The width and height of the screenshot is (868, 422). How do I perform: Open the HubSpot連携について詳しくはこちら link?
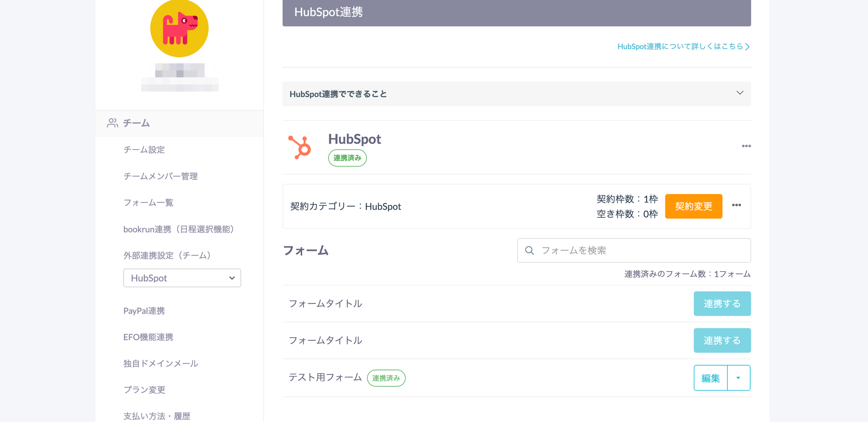click(684, 46)
